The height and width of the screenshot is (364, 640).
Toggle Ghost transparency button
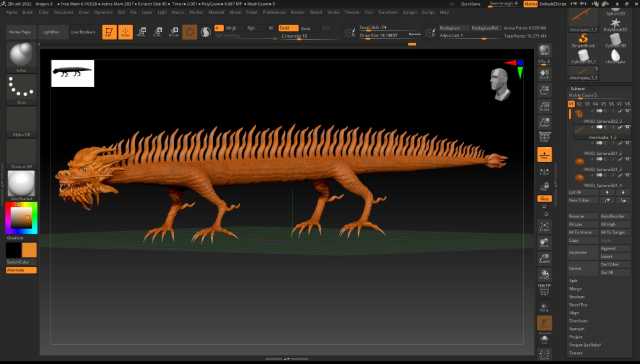tap(545, 323)
